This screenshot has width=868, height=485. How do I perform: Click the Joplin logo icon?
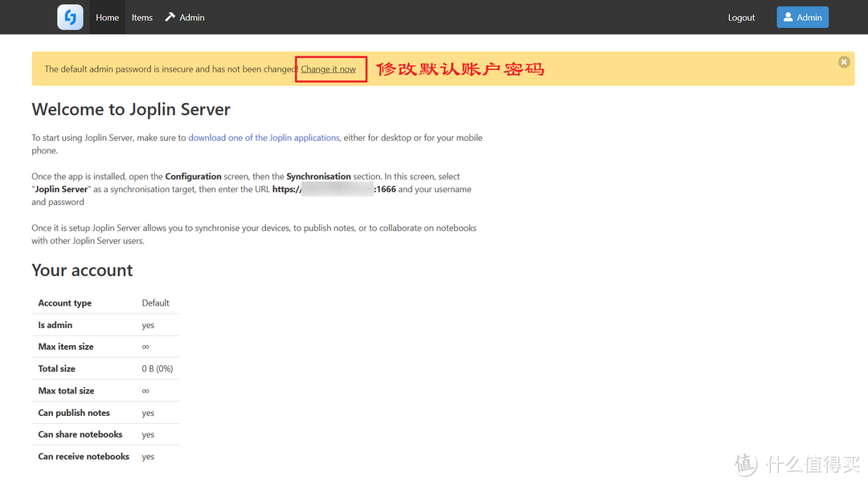point(70,17)
